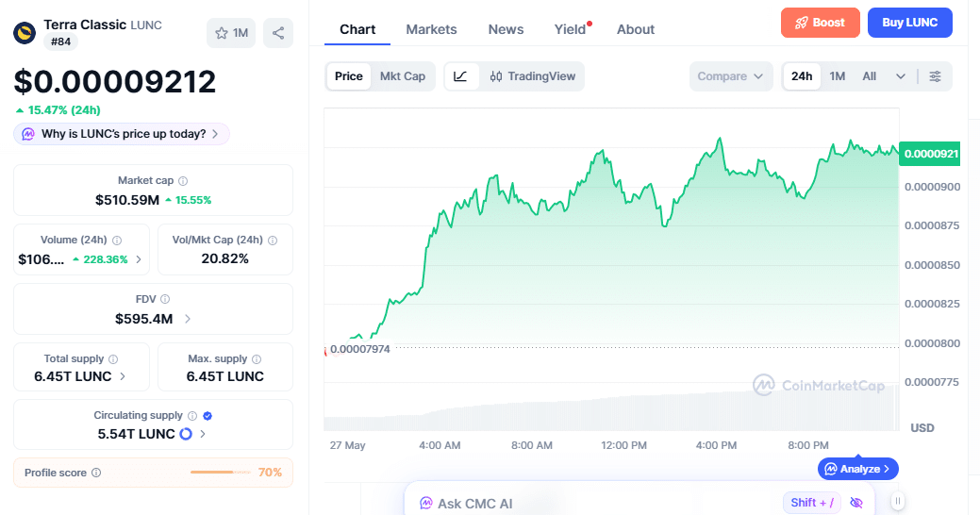Click the 5.54T LUNC circulating supply value

tap(136, 434)
